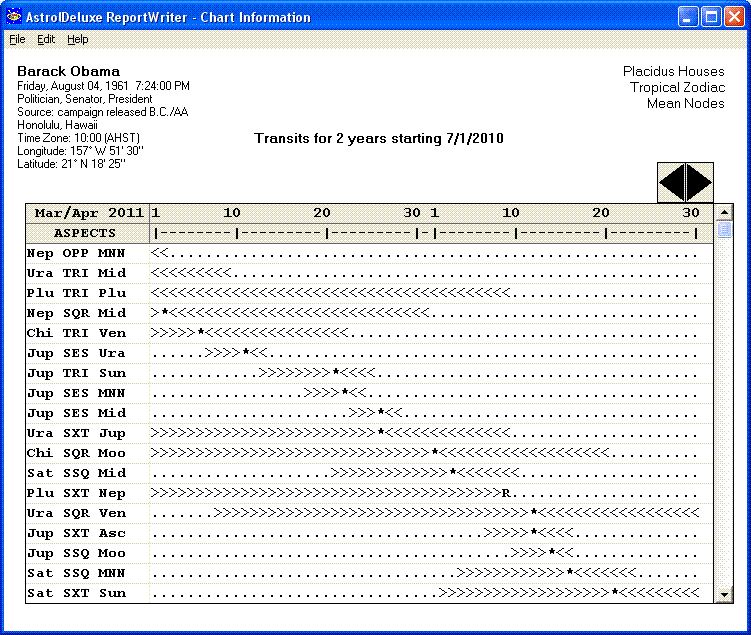Click the right arrow for next period
Screen dimensions: 751x635
tap(699, 182)
